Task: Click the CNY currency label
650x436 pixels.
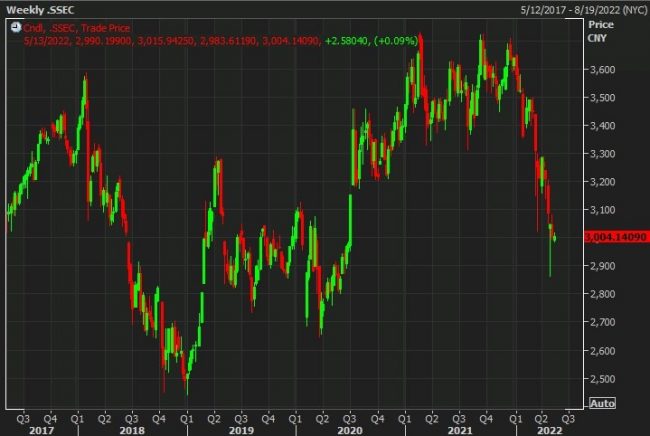Action: [597, 38]
